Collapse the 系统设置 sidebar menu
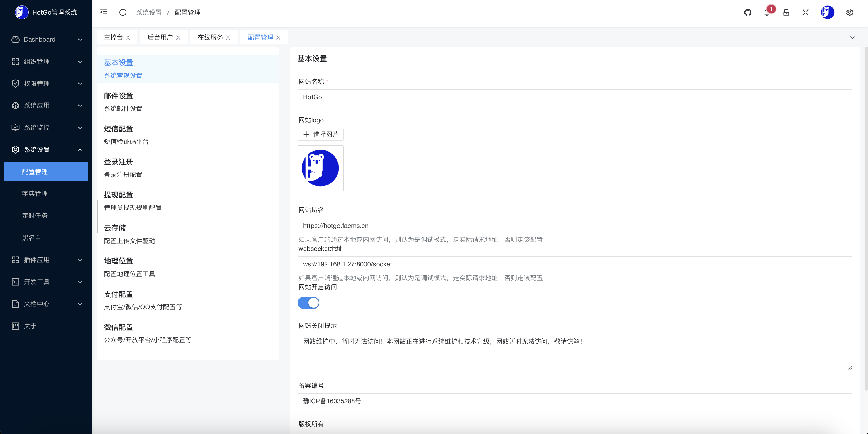 point(46,150)
